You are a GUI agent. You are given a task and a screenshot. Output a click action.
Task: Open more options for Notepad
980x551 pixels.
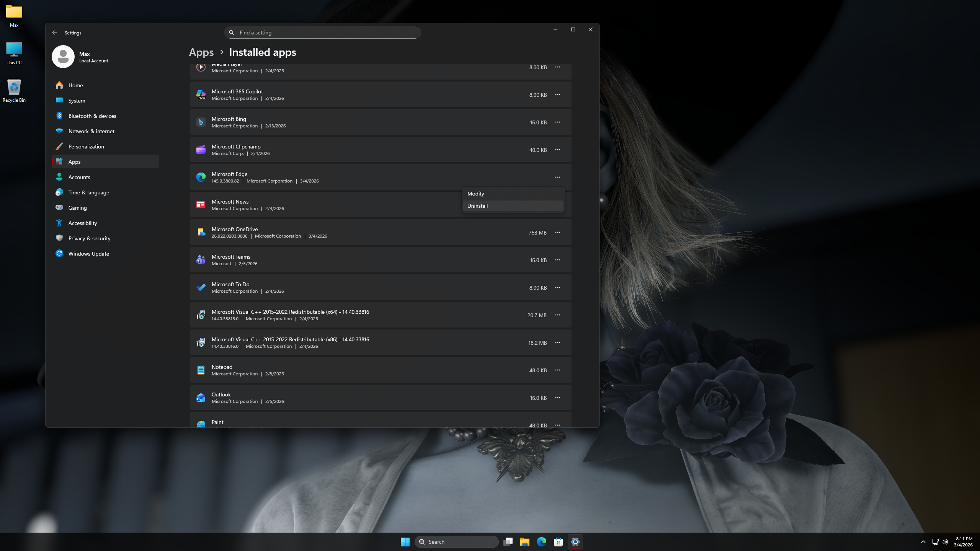[x=558, y=370]
